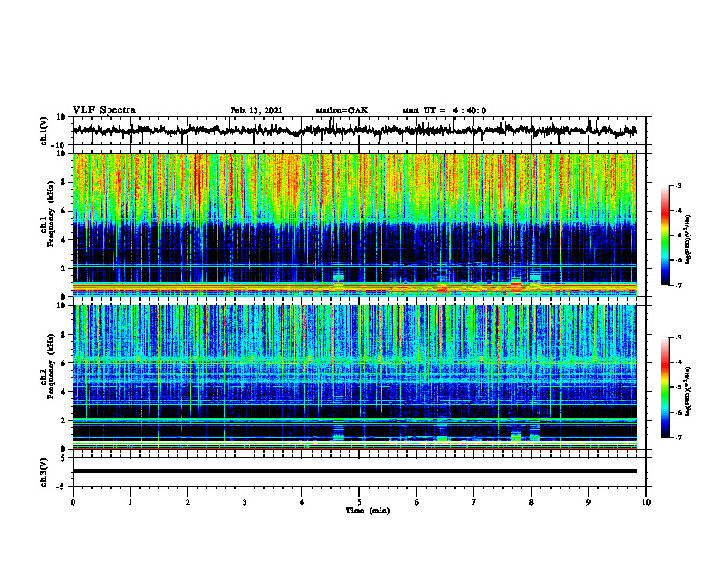The image size is (728, 563).
Task: Click the "2" kHz tick of ch.2 spectrogram
Action: click(x=63, y=420)
